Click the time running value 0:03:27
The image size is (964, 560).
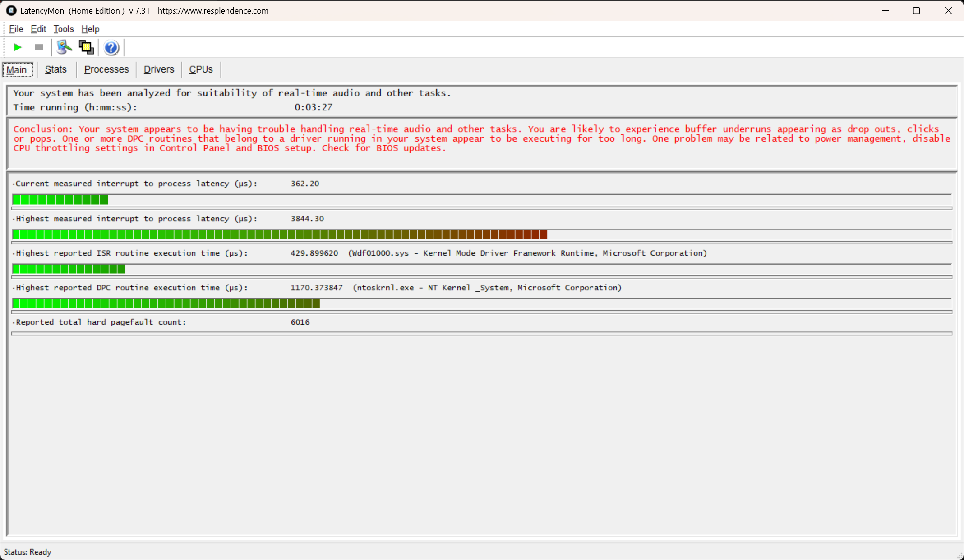click(x=314, y=107)
